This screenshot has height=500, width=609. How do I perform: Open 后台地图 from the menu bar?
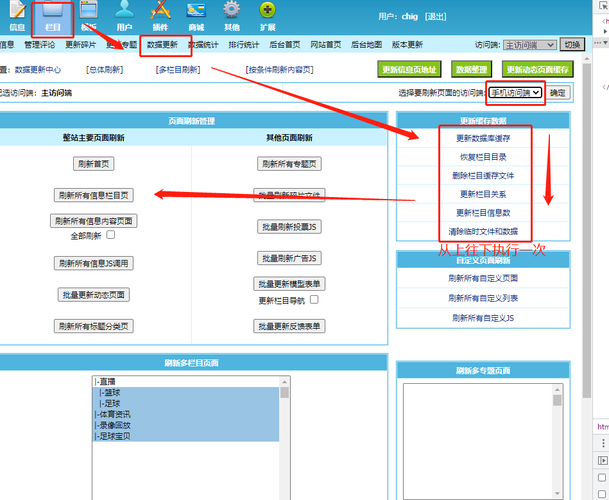click(367, 45)
